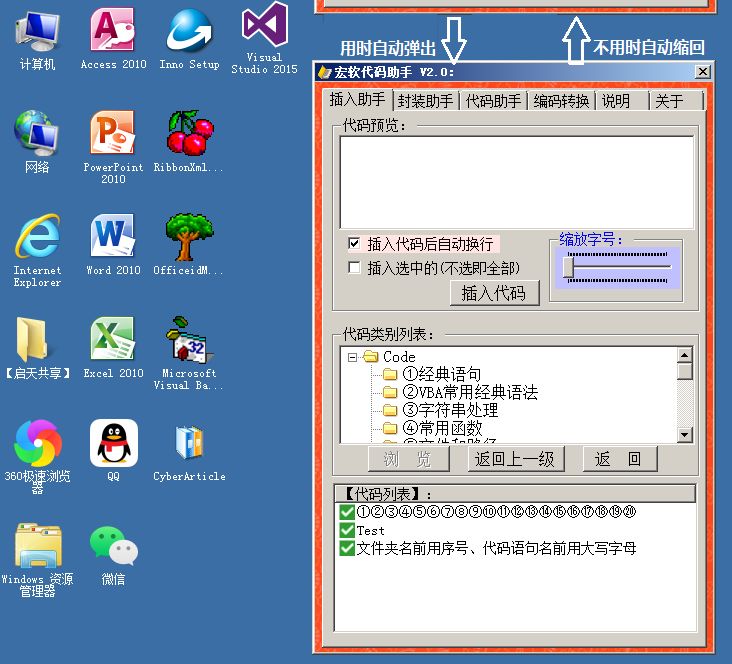Screen dimensions: 732x664
Task: Open the PowerPoint 2010 icon
Action: click(x=113, y=135)
